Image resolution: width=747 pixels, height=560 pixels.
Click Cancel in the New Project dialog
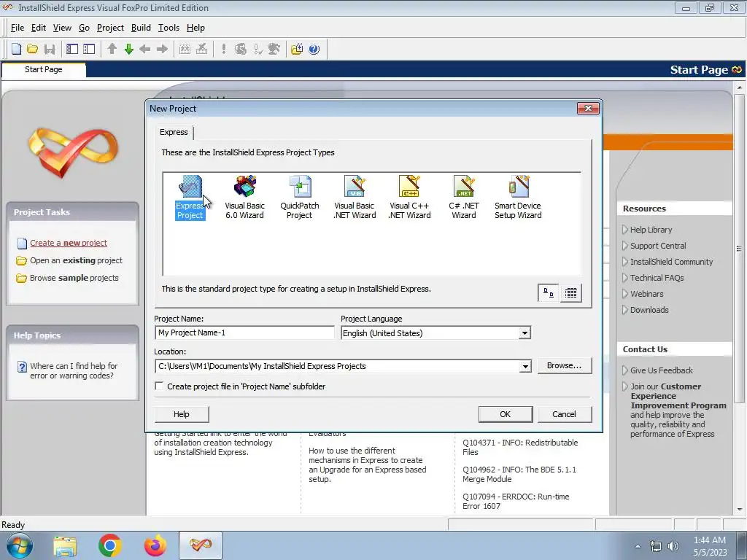565,414
